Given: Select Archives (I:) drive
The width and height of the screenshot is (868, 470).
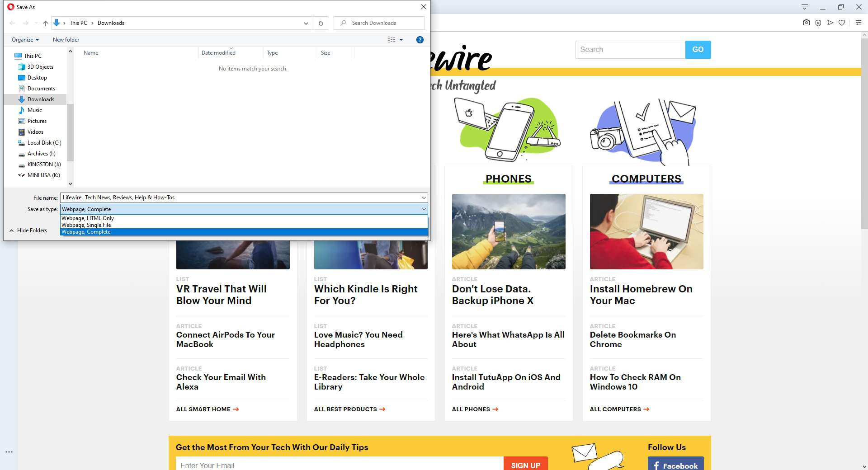Looking at the screenshot, I should pos(41,154).
